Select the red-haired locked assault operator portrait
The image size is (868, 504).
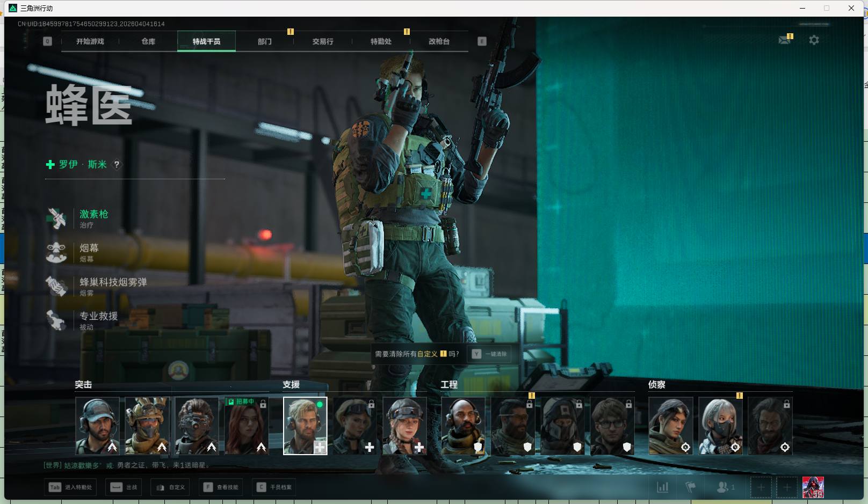point(247,426)
